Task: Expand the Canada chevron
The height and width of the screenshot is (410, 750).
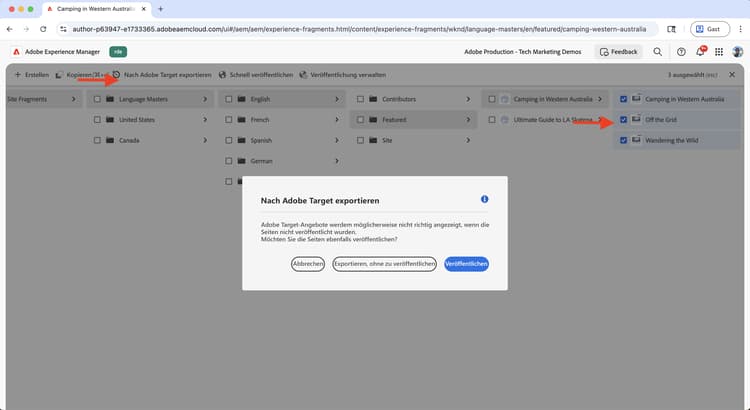Action: 205,140
